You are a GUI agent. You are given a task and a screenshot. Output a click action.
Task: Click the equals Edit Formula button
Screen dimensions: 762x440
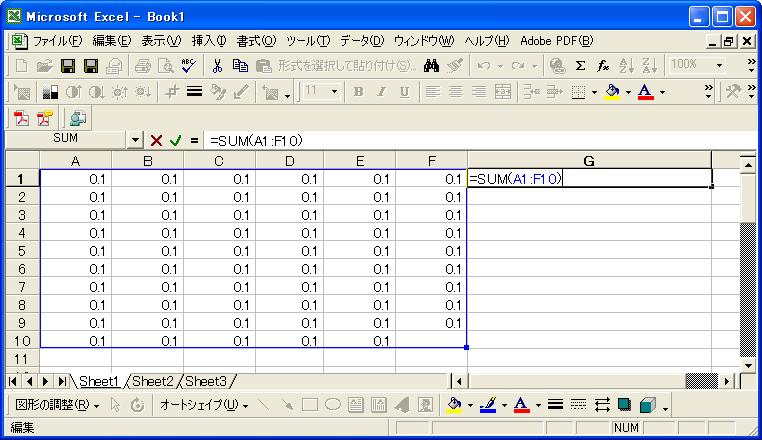(194, 141)
